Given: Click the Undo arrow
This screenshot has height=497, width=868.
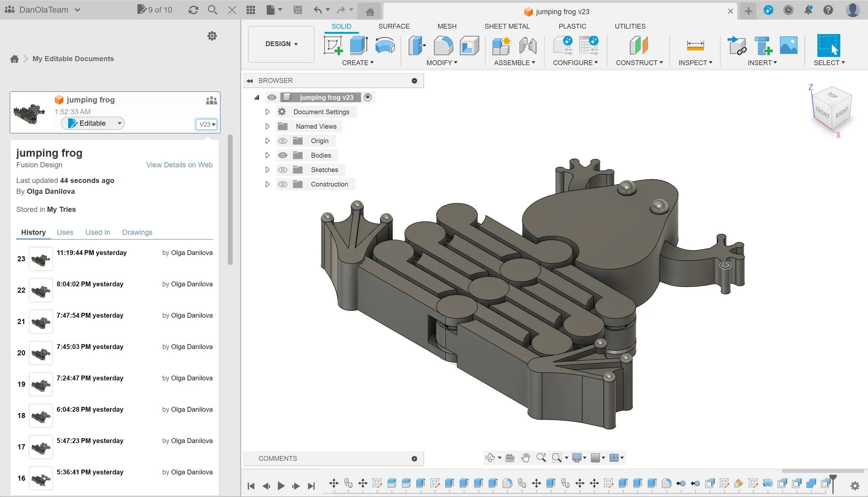Looking at the screenshot, I should coord(318,10).
